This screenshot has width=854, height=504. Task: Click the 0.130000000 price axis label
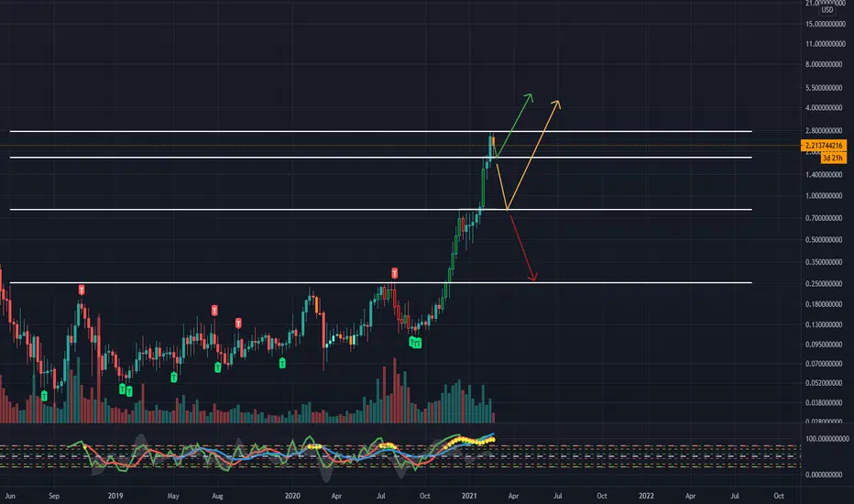coord(826,324)
